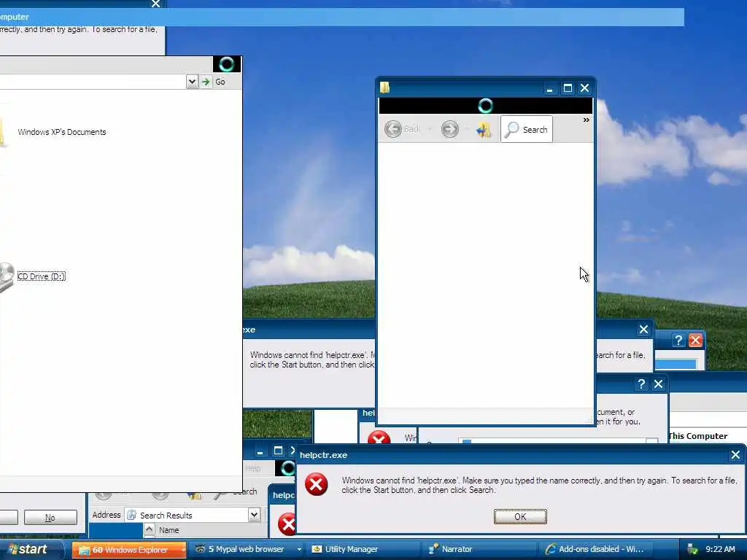Click OK in the front helpctr.exe dialog

click(520, 517)
